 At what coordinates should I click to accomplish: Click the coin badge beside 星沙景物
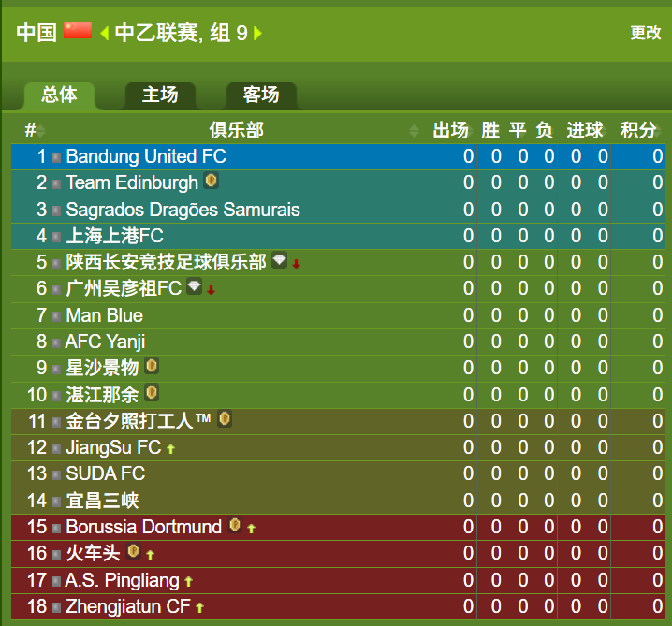click(x=152, y=366)
